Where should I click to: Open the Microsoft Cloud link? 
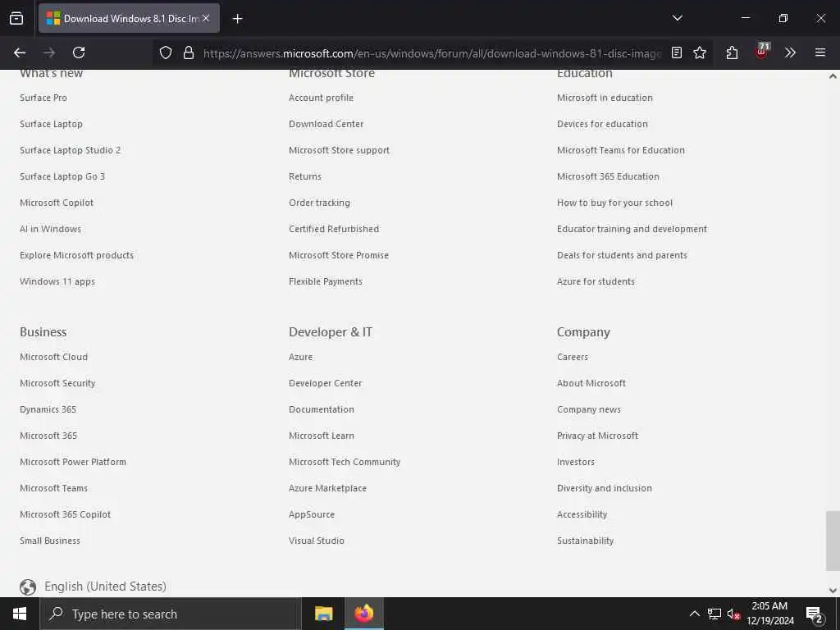[53, 357]
